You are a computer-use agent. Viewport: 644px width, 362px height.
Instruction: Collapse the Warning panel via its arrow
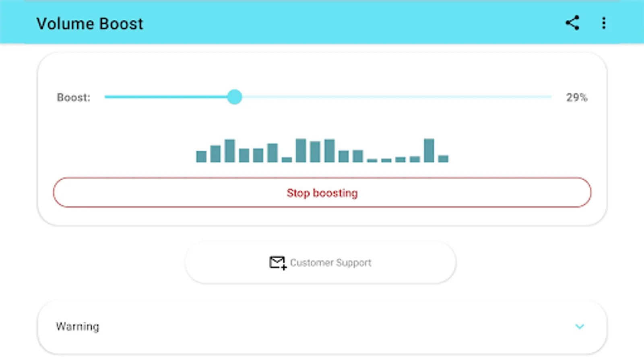coord(580,327)
